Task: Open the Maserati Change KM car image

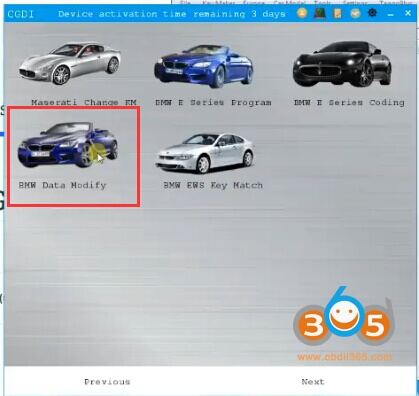Action: (x=70, y=63)
